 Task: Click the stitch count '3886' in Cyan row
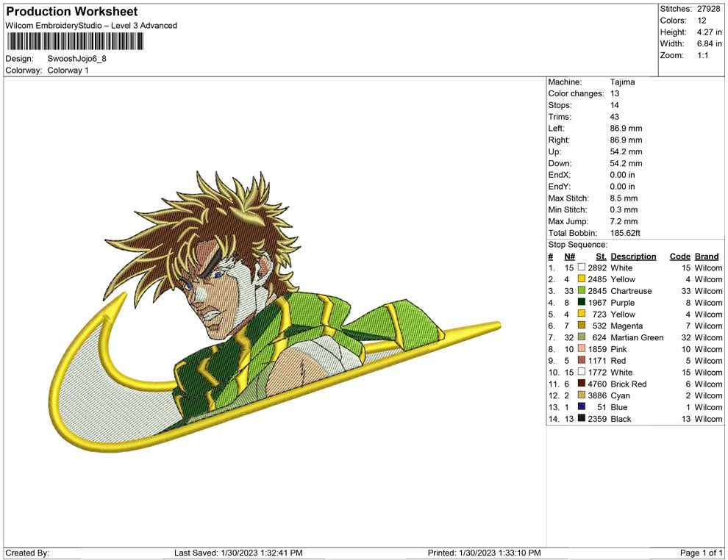597,395
